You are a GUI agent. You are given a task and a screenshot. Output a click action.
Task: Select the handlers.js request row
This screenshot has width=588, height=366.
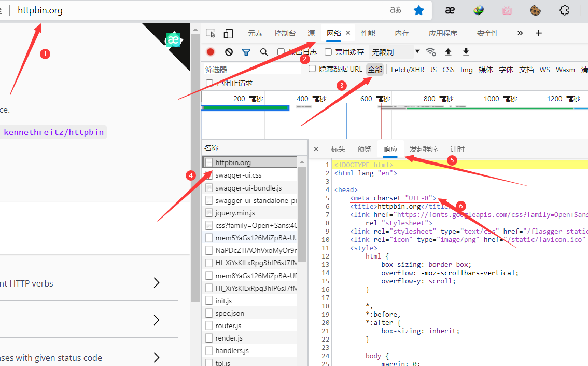click(250, 350)
